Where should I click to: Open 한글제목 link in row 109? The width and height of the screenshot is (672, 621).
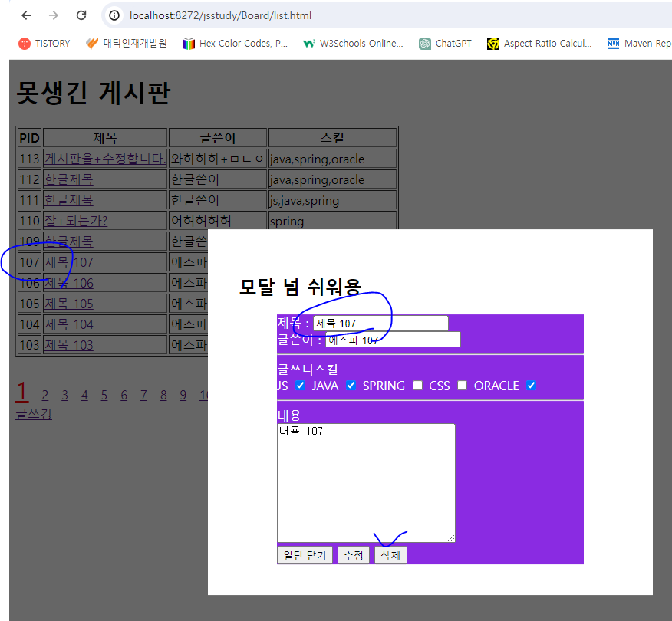[x=69, y=242]
